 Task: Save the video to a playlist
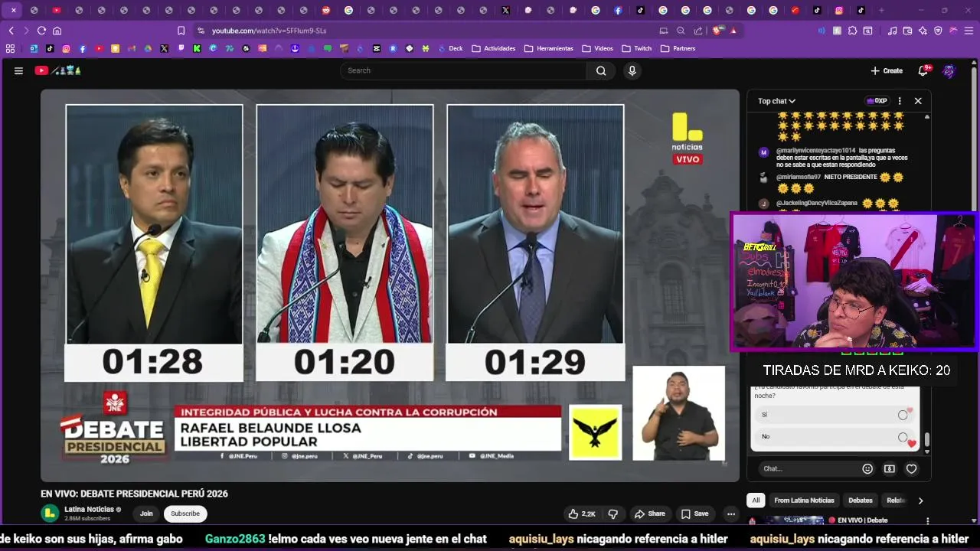(x=695, y=514)
